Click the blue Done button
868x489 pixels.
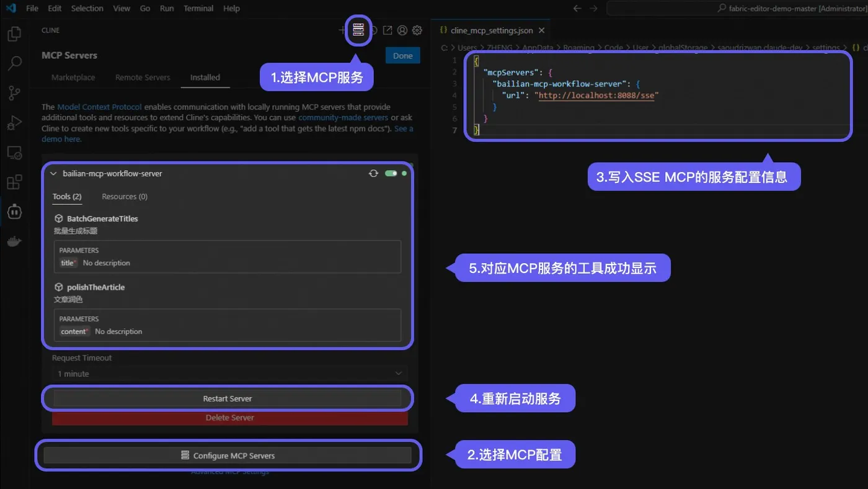point(403,55)
